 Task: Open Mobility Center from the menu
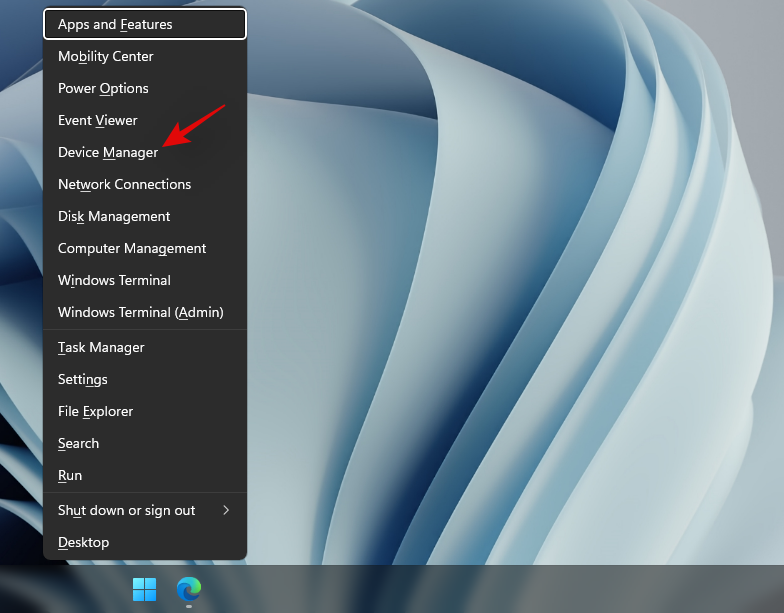click(x=145, y=56)
